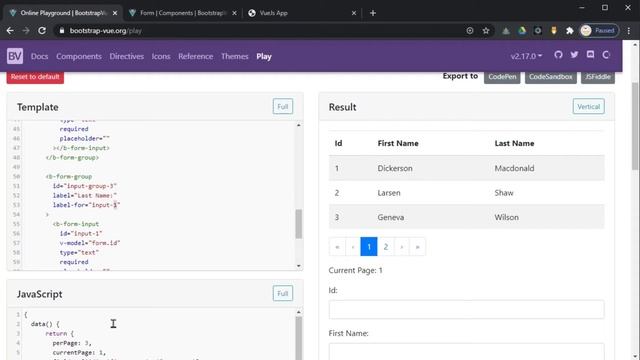Go to last page in pagination
Viewport: 640px width, 360px height.
coord(418,247)
